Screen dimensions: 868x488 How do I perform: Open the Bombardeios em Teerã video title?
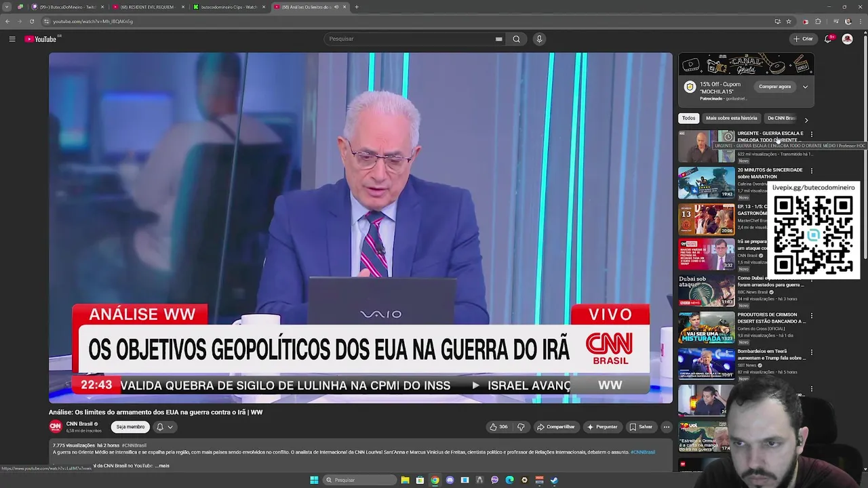772,354
